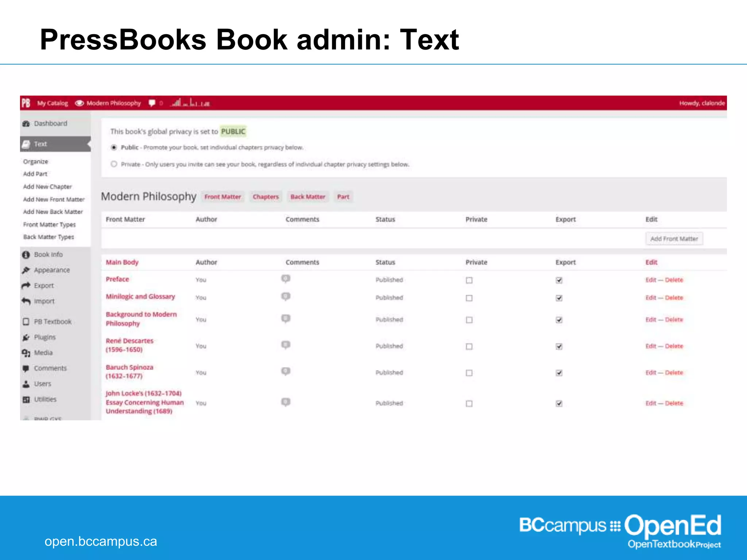Click the Dashboard gauge icon
Screen dimensions: 747x560
(x=26, y=124)
